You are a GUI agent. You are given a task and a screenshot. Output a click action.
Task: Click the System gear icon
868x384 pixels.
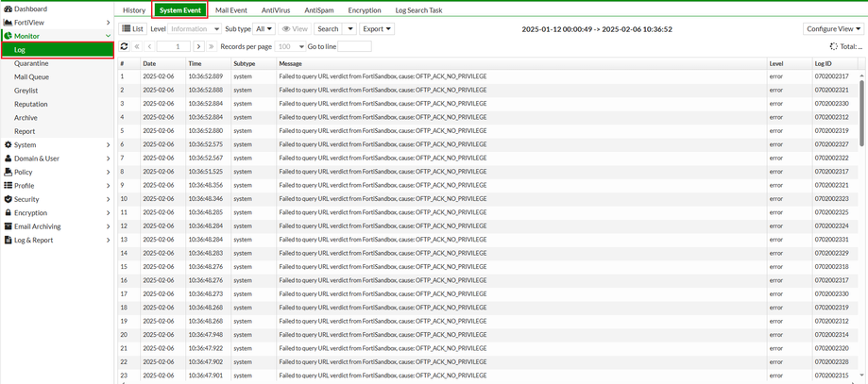9,145
